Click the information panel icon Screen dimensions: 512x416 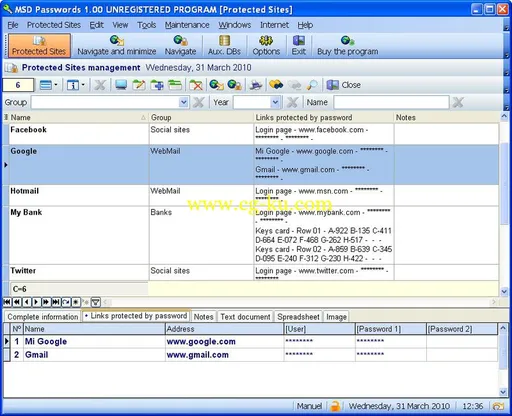tap(72, 85)
